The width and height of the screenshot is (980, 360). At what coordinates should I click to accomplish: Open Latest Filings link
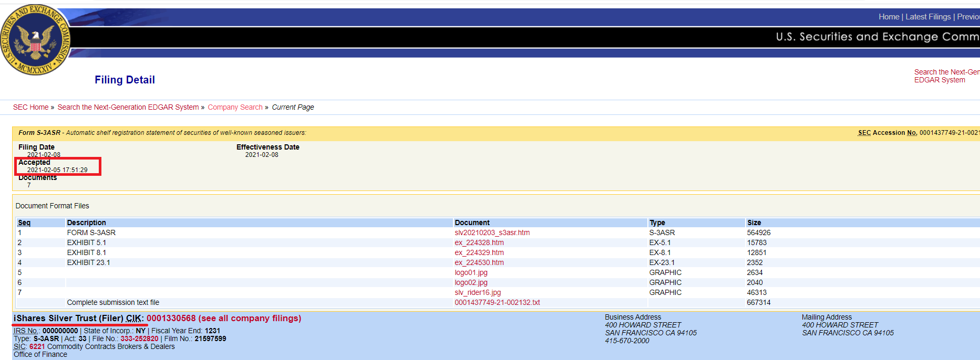pyautogui.click(x=928, y=17)
